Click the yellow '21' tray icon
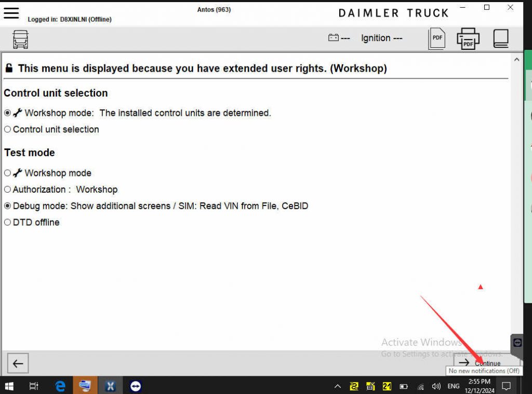 tap(387, 386)
